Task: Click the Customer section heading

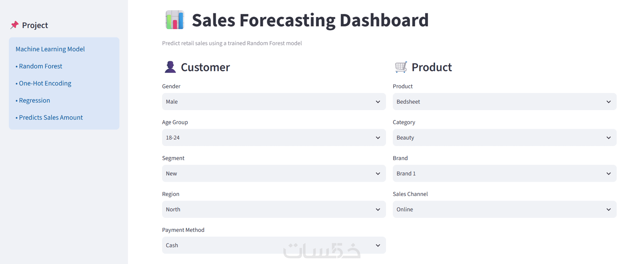Action: pos(205,67)
